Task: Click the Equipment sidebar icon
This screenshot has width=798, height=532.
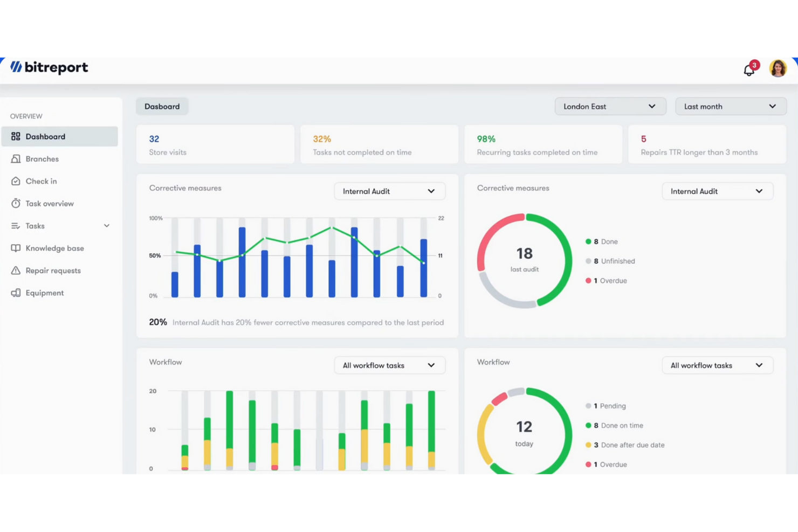Action: 16,293
